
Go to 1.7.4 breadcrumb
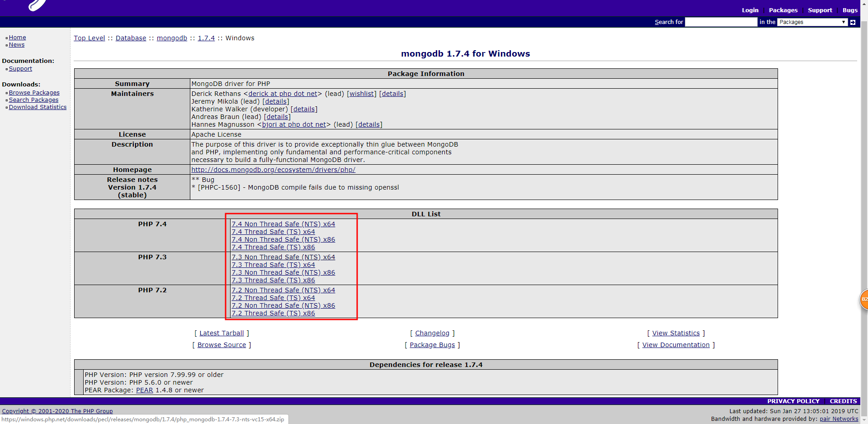(206, 38)
